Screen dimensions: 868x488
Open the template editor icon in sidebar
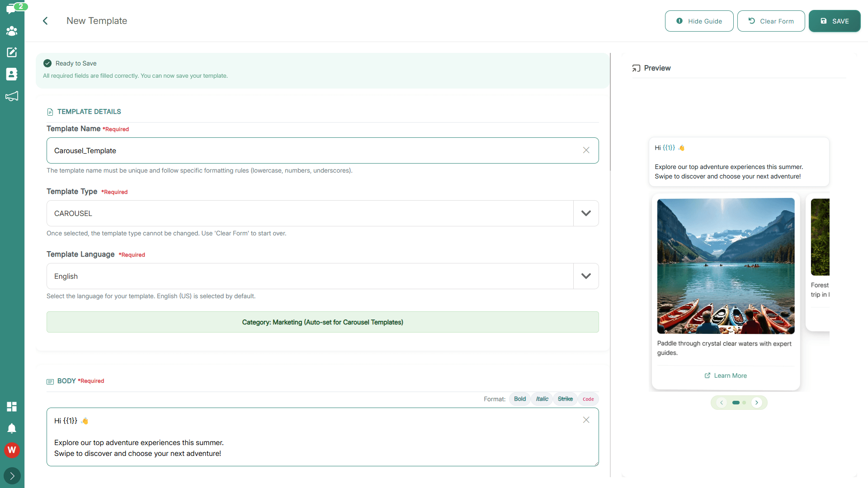coord(12,52)
